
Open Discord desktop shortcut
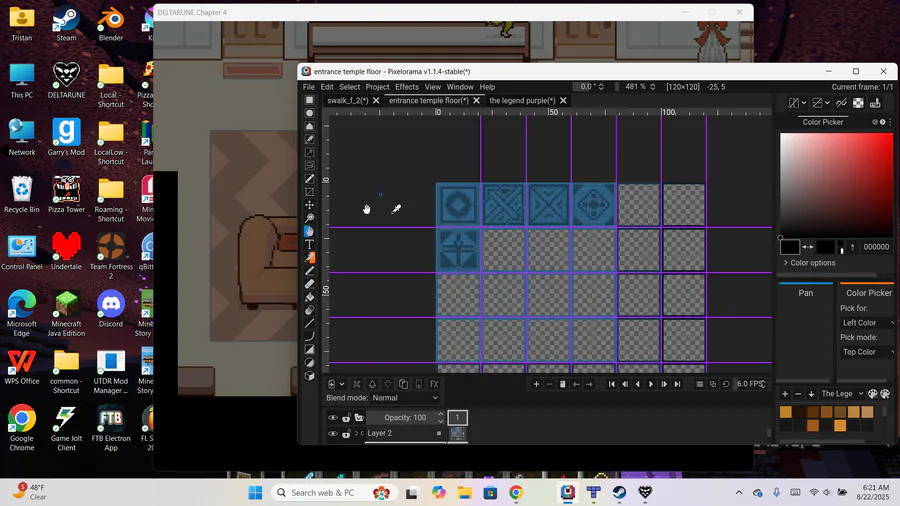(111, 310)
